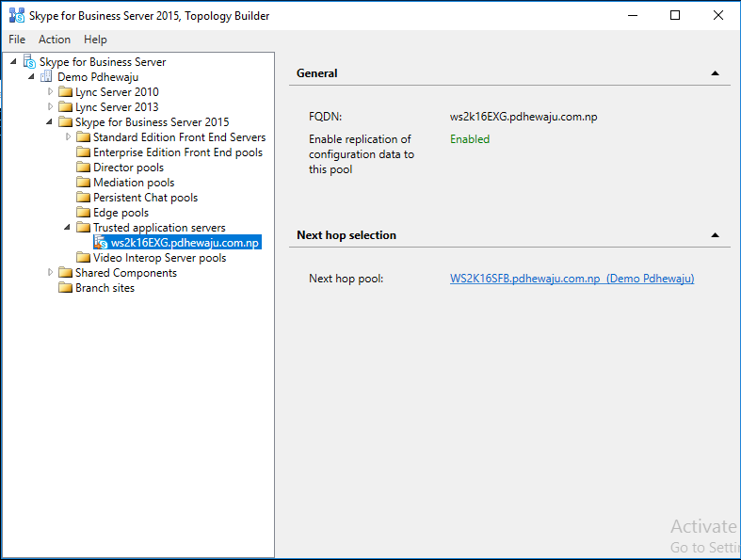Click the ws2k16EXG trusted server icon
The width and height of the screenshot is (741, 560).
tap(101, 243)
